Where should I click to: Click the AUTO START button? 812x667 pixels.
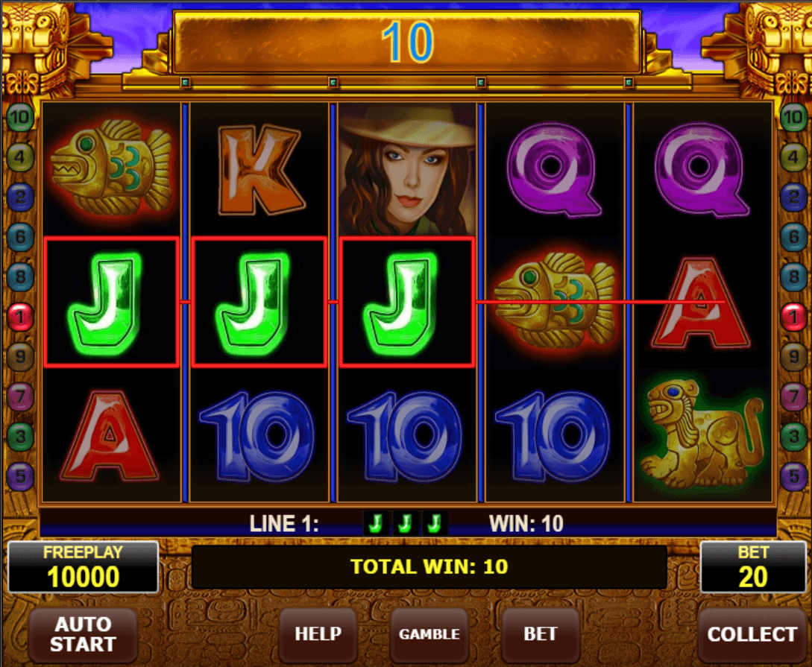tap(83, 634)
